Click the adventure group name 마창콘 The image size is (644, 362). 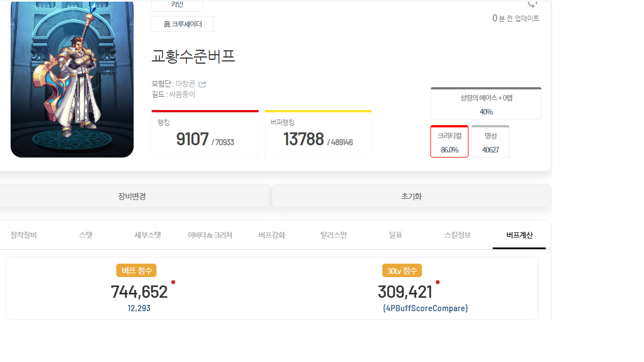(x=185, y=84)
